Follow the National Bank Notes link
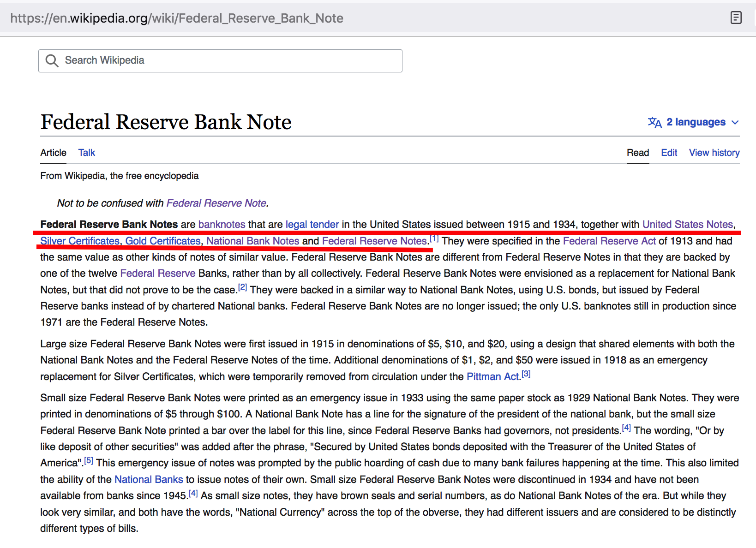This screenshot has height=548, width=756. tap(253, 241)
